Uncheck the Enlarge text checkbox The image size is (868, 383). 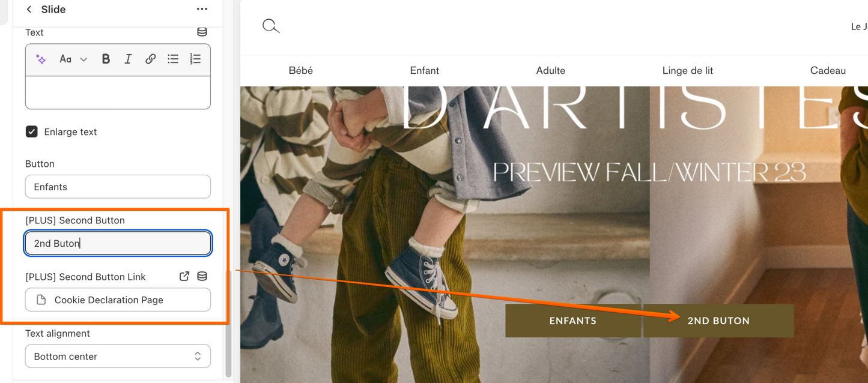tap(31, 131)
